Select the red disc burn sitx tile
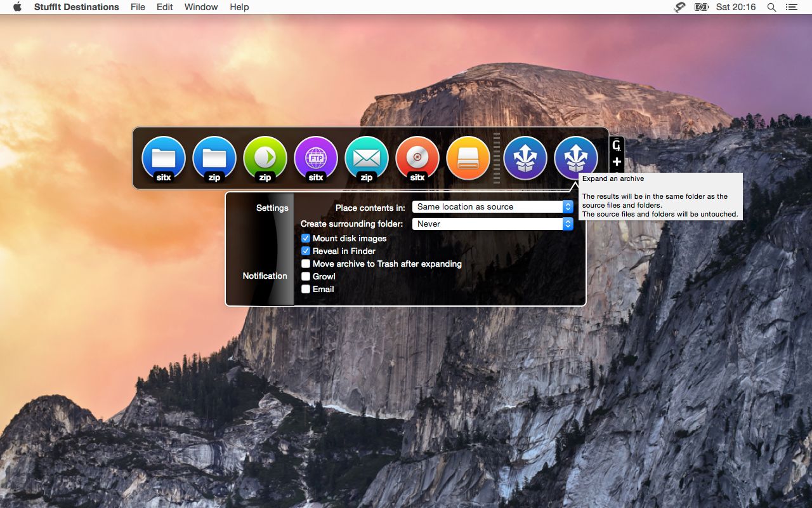812x508 pixels. [x=417, y=158]
